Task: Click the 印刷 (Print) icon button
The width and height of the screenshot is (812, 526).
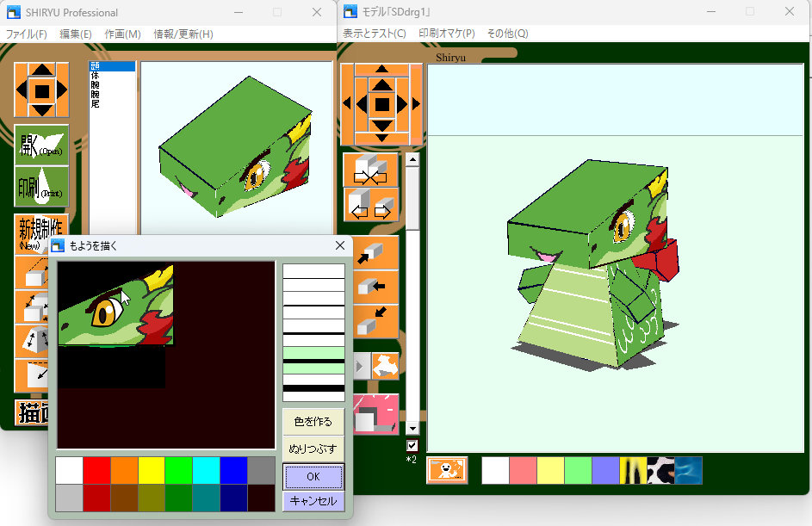Action: pyautogui.click(x=41, y=187)
